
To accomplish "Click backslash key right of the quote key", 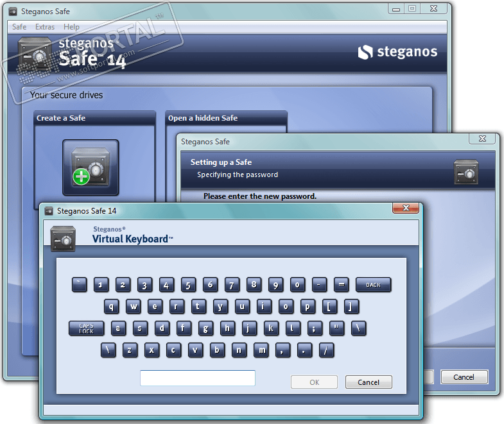I will [x=359, y=328].
